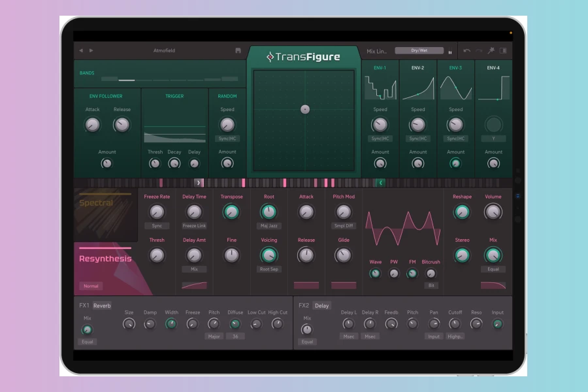Go to the next preset arrow

[x=91, y=50]
